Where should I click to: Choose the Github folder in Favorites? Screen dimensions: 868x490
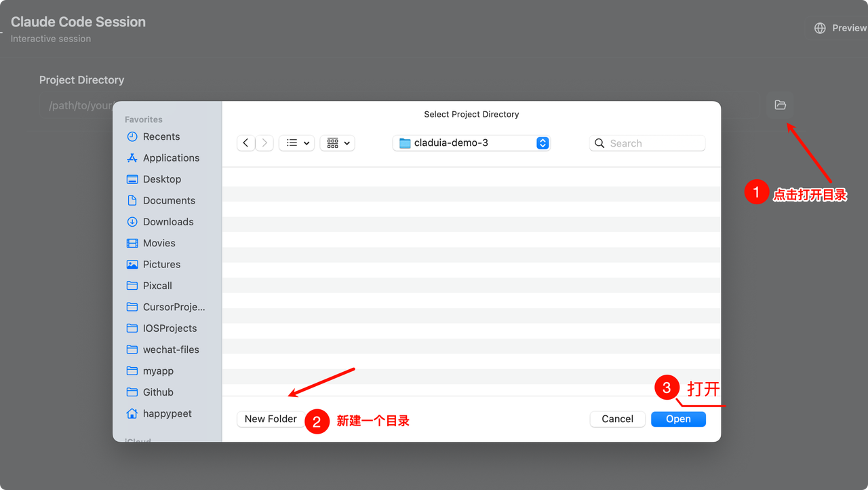[x=158, y=392]
